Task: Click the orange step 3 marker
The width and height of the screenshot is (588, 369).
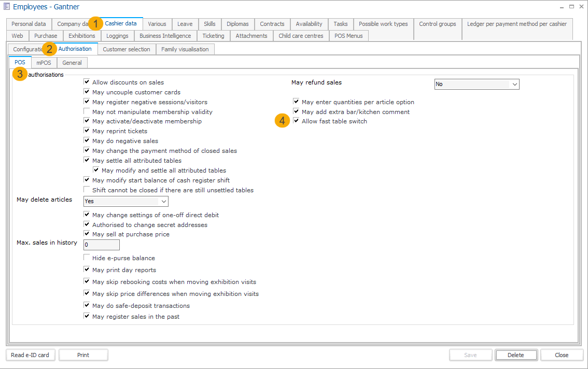Action: point(20,74)
